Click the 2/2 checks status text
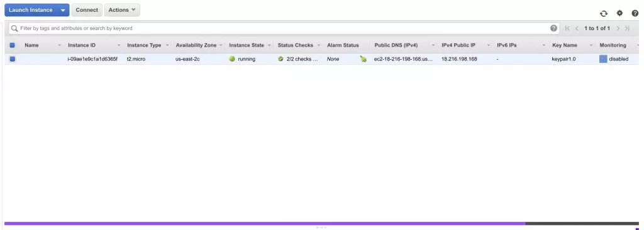644x230 pixels. tap(303, 59)
